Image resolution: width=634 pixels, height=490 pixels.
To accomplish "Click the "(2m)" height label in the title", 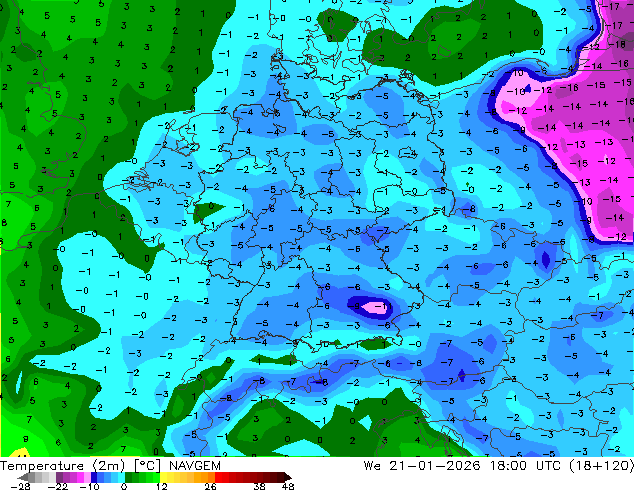I will 109,466.
